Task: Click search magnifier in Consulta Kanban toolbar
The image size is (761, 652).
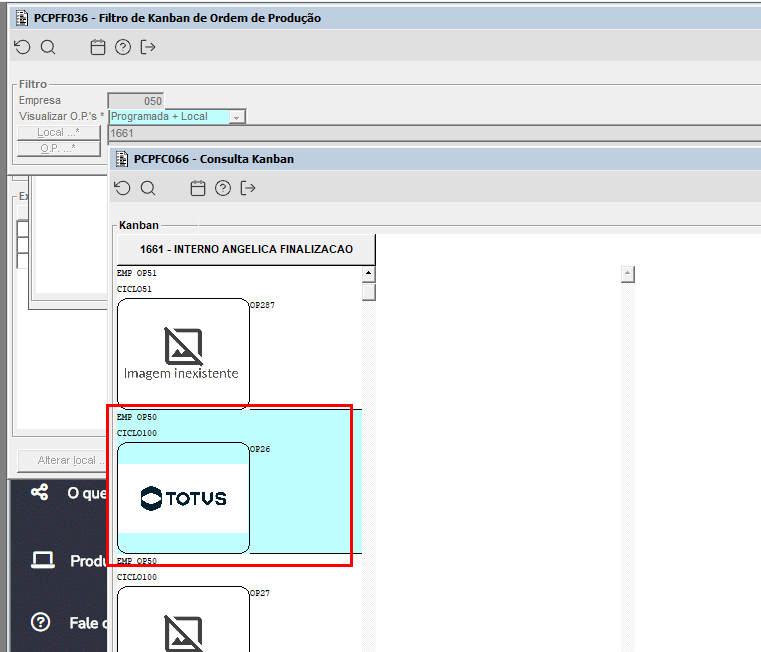Action: tap(148, 188)
